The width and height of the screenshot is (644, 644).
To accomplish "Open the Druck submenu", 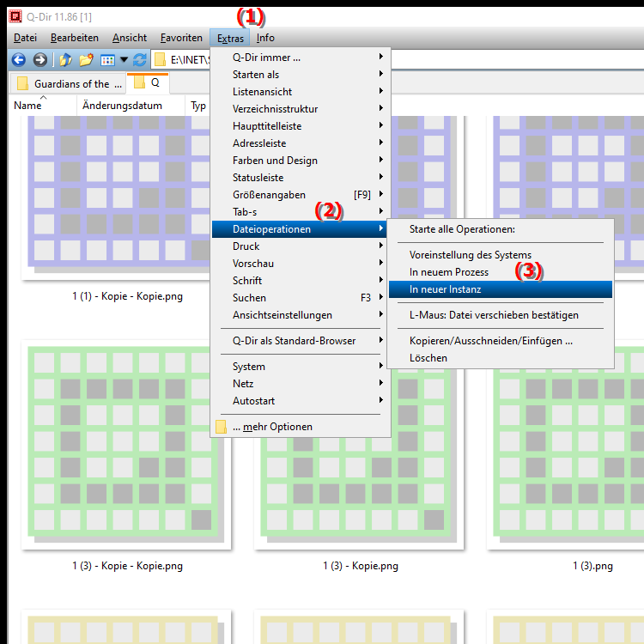I will [x=301, y=246].
